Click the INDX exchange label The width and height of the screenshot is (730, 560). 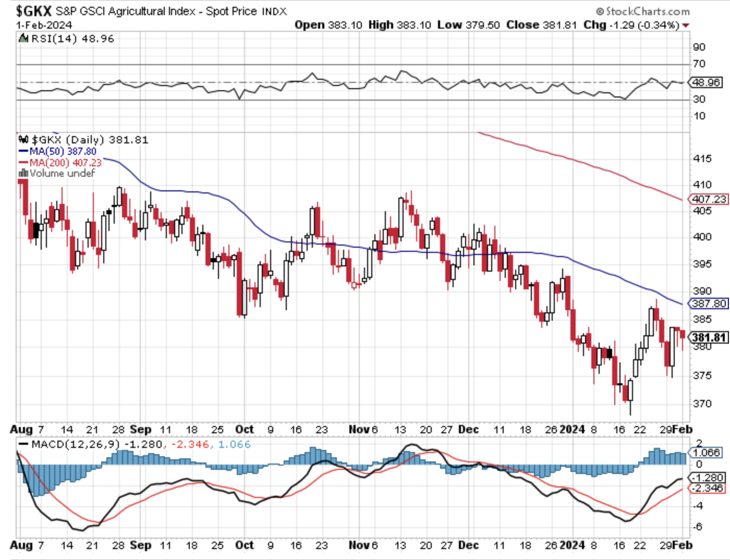274,11
